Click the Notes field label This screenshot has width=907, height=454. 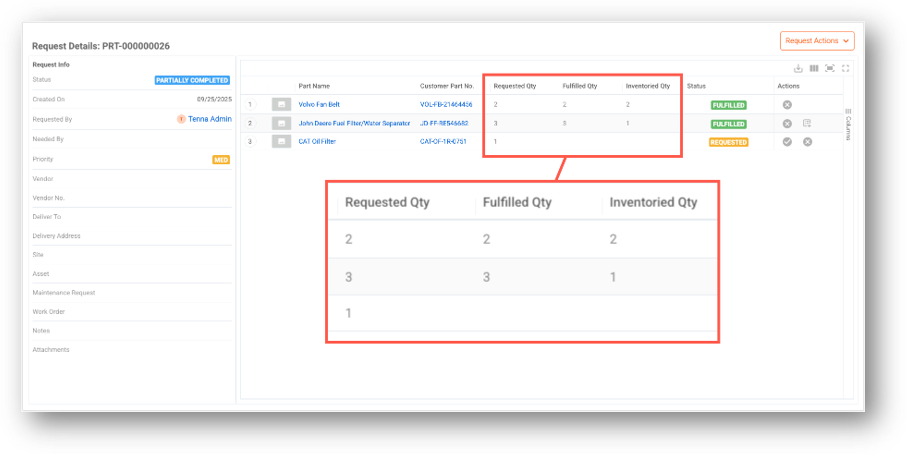(41, 331)
